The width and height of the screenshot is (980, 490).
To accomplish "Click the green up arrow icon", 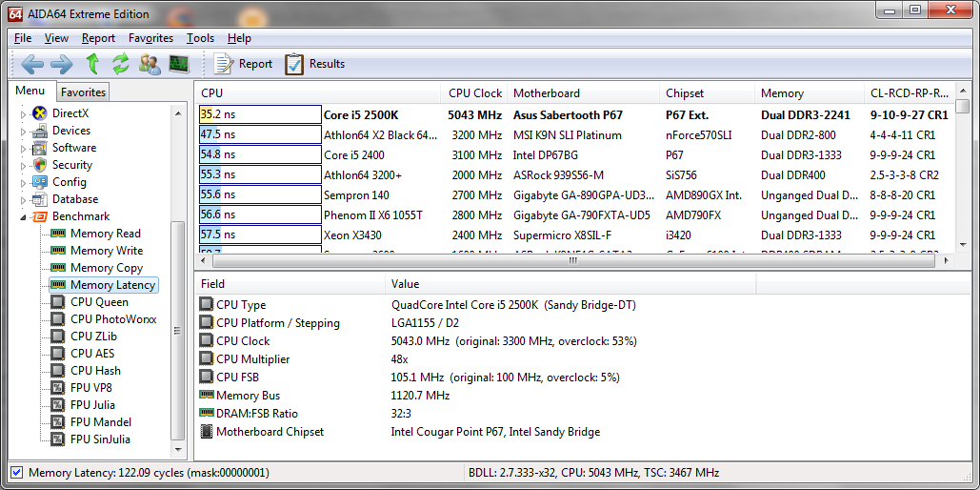I will [92, 63].
